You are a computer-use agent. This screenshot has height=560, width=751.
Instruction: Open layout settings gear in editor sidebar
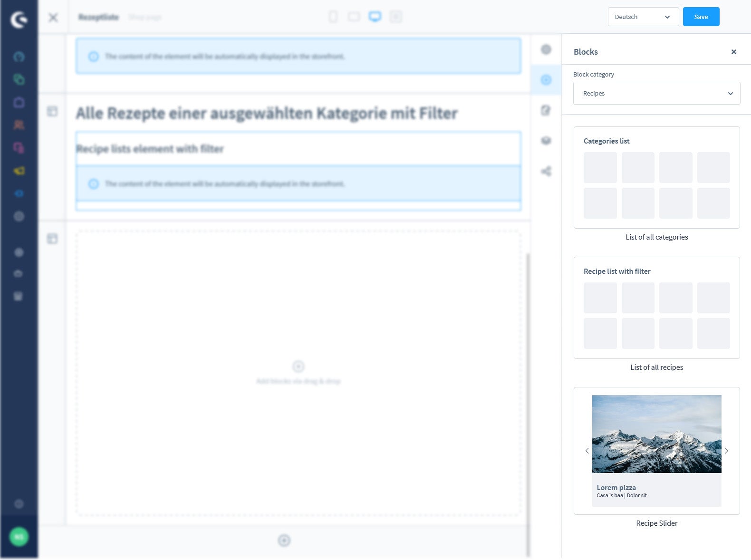pos(546,49)
